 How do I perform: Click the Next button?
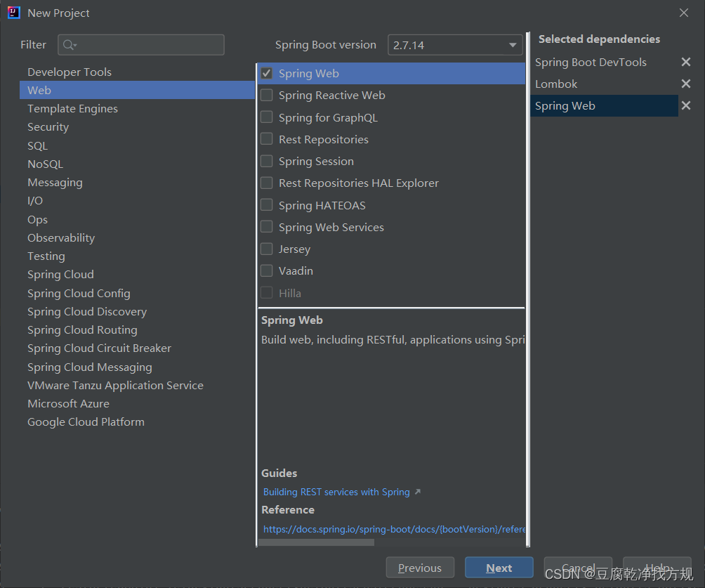click(x=499, y=568)
